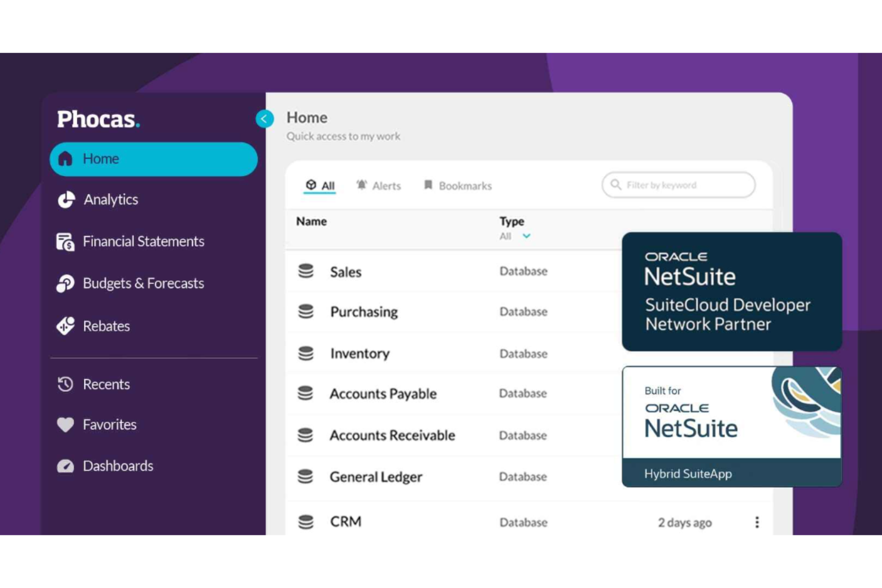The width and height of the screenshot is (882, 588).
Task: Open the Purchasing database
Action: 364,312
